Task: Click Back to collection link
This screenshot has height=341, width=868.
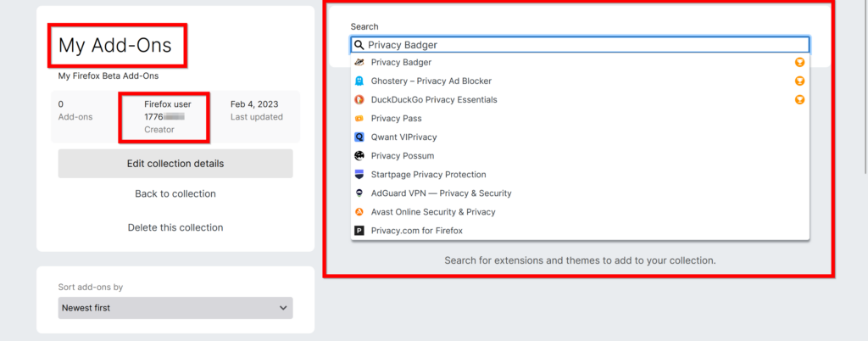Action: pos(175,194)
